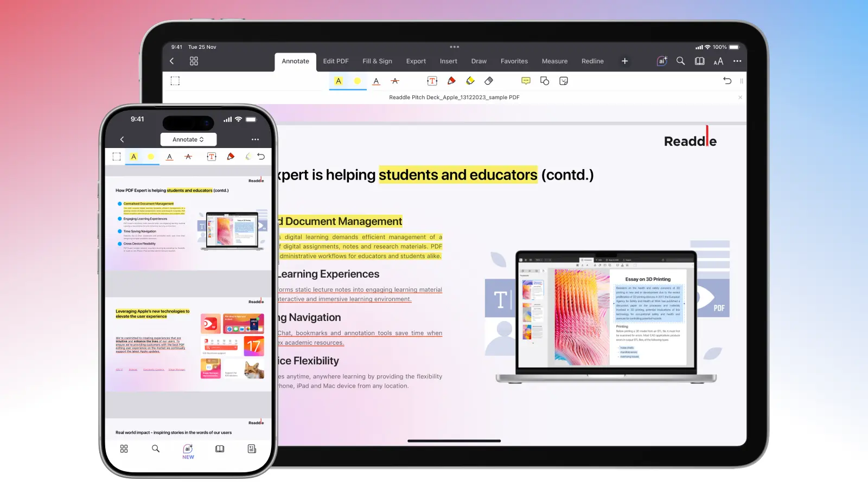
Task: Open the shapes tool on iPad toolbar
Action: pyautogui.click(x=545, y=81)
